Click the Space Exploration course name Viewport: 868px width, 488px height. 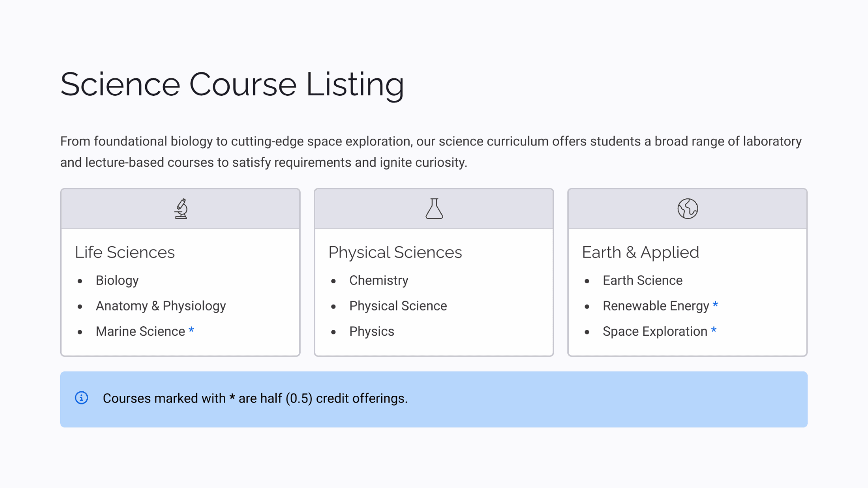[655, 332]
